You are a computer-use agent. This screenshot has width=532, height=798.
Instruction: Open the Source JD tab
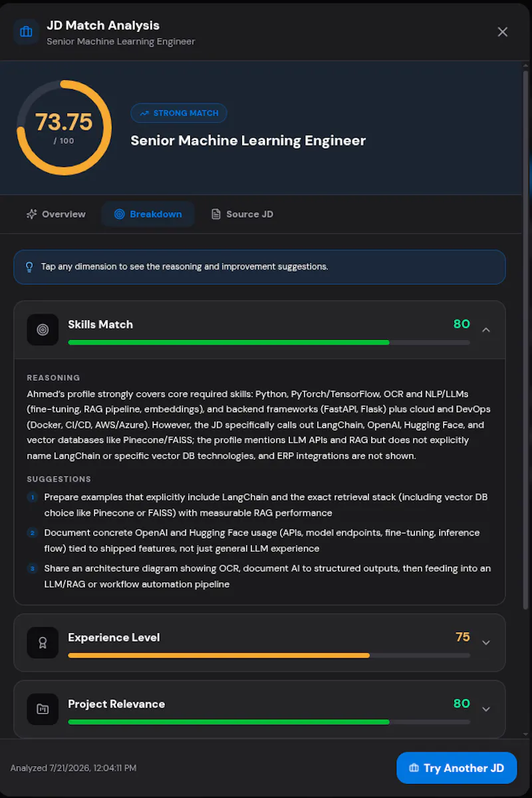[x=242, y=214]
